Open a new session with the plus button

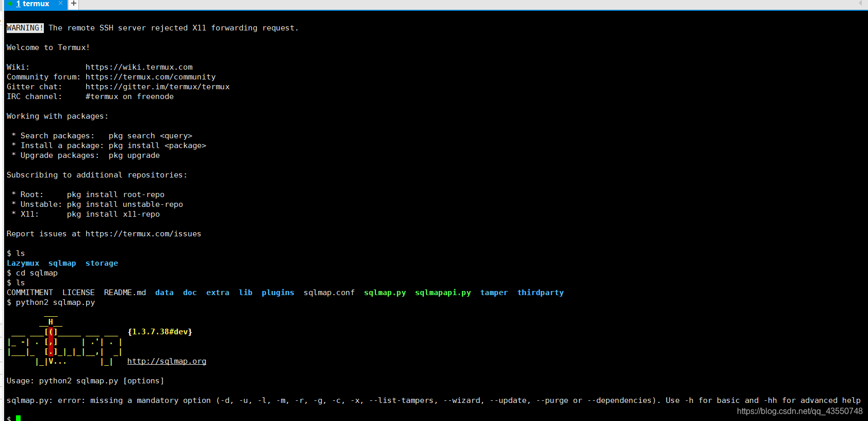(x=74, y=4)
